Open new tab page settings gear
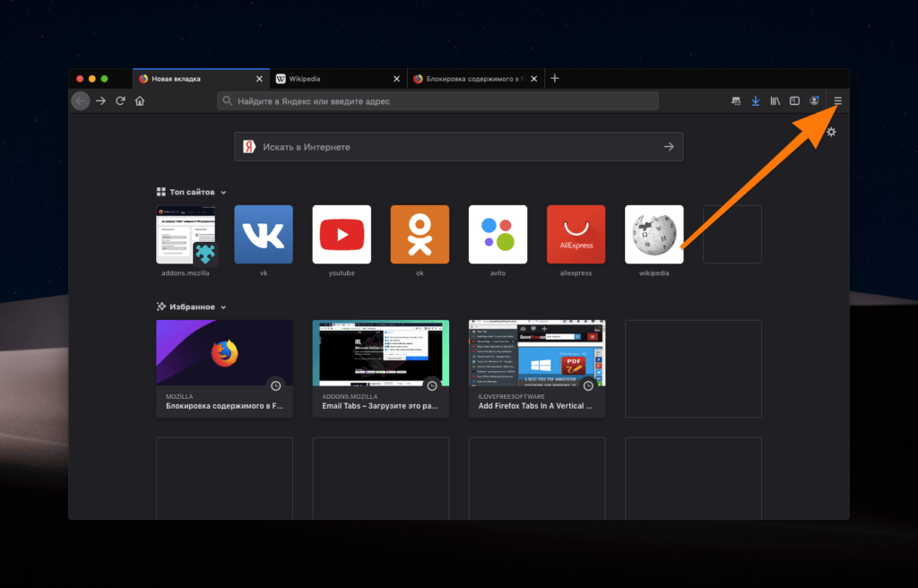This screenshot has height=588, width=918. pyautogui.click(x=831, y=133)
